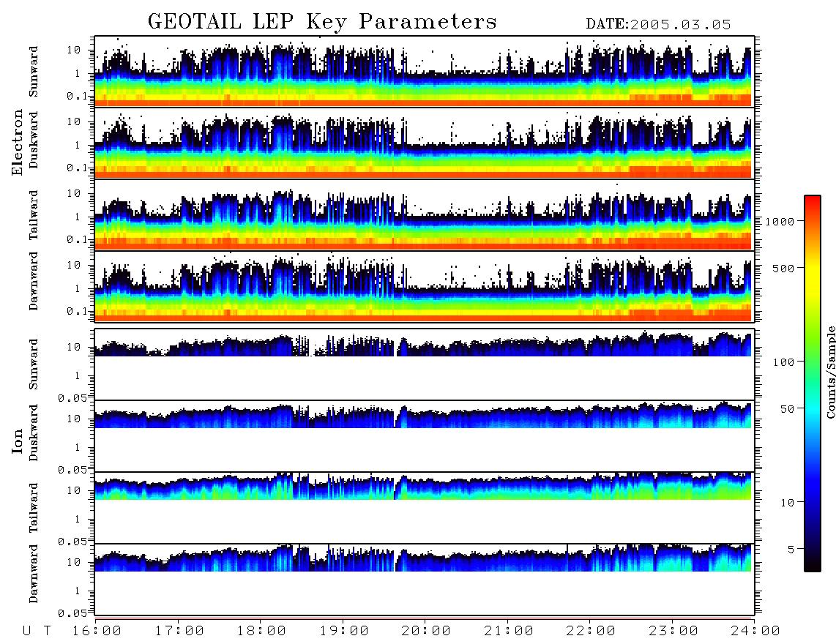Click the Electron group axis label

pyautogui.click(x=18, y=142)
